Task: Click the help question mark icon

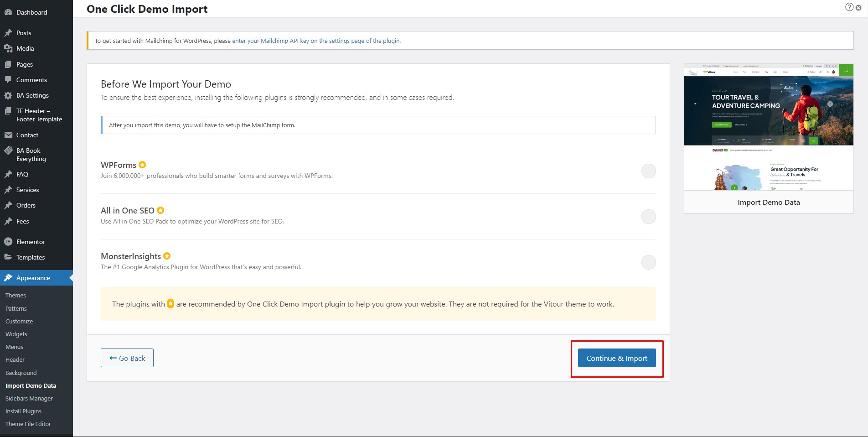Action: [849, 7]
